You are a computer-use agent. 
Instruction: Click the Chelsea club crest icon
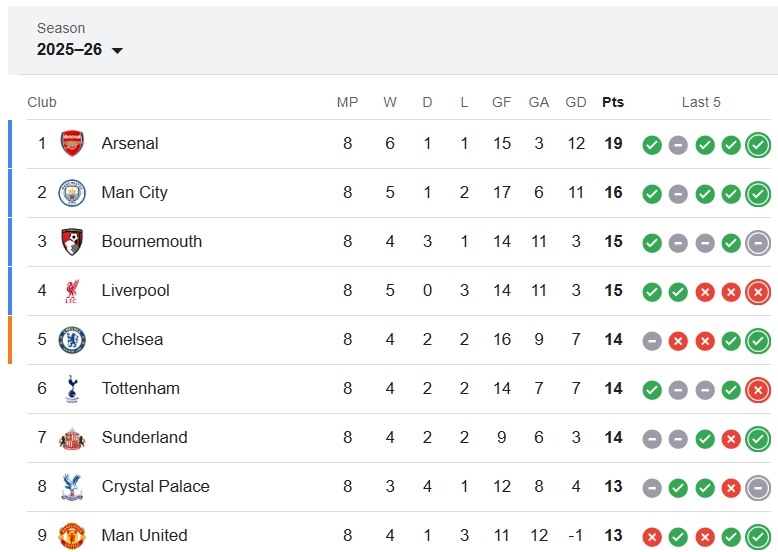click(72, 339)
